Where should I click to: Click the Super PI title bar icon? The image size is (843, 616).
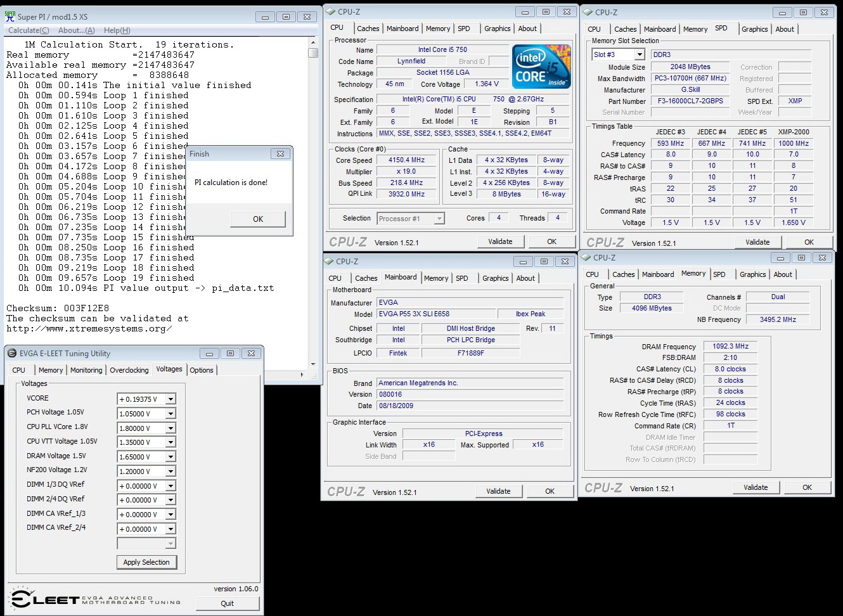(x=10, y=16)
